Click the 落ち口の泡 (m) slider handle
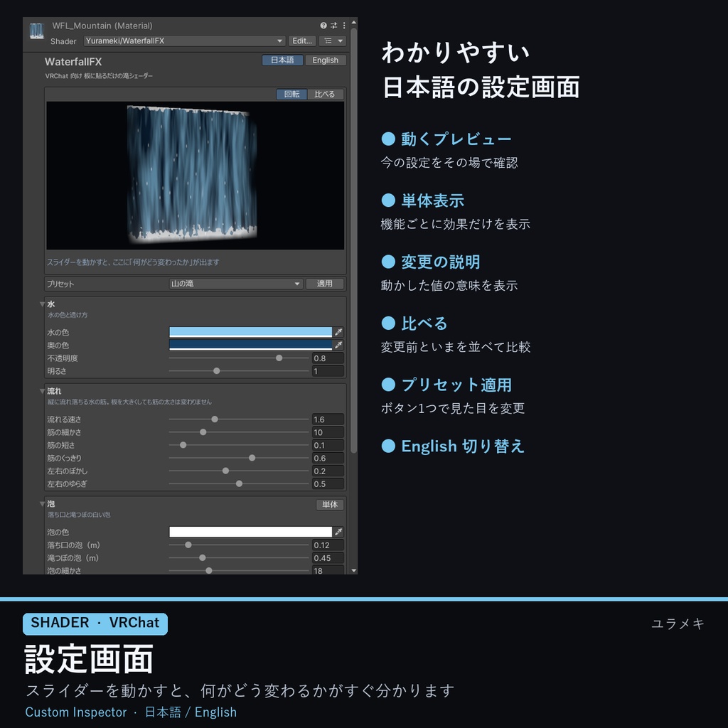This screenshot has width=728, height=728. [x=188, y=545]
